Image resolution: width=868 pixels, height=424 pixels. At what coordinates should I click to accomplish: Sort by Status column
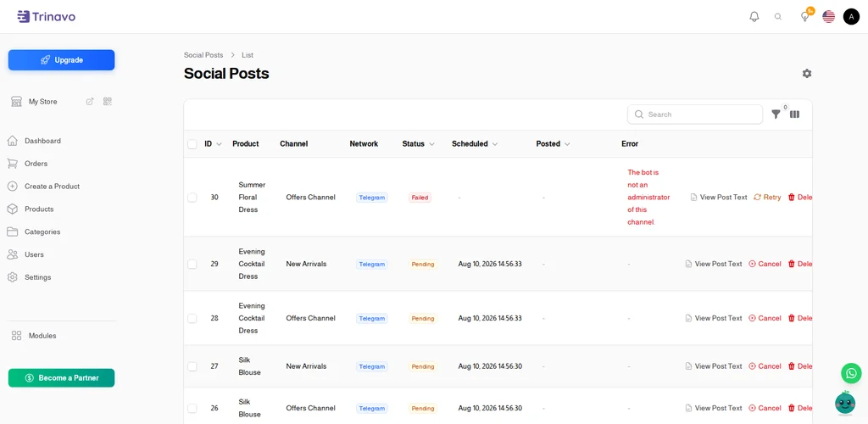(419, 143)
